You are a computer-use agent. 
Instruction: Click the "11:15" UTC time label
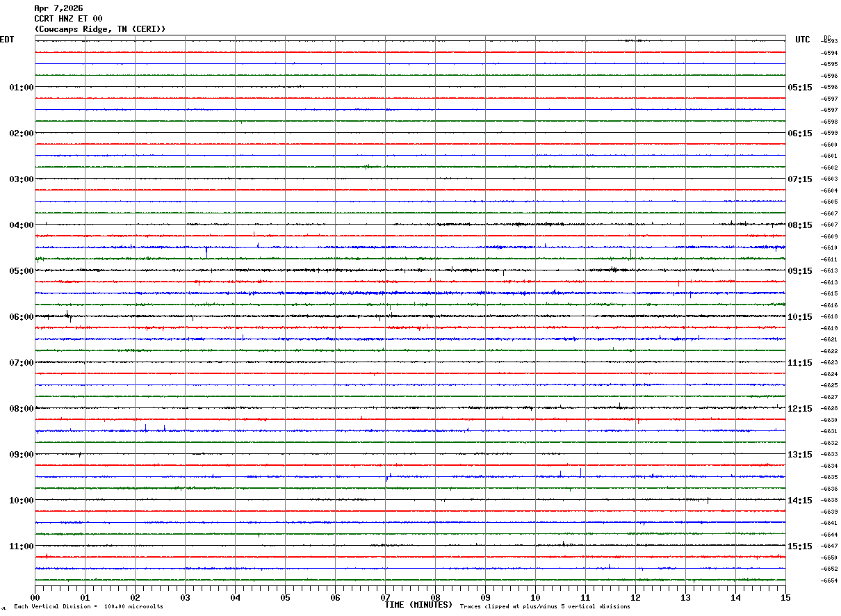pos(800,363)
